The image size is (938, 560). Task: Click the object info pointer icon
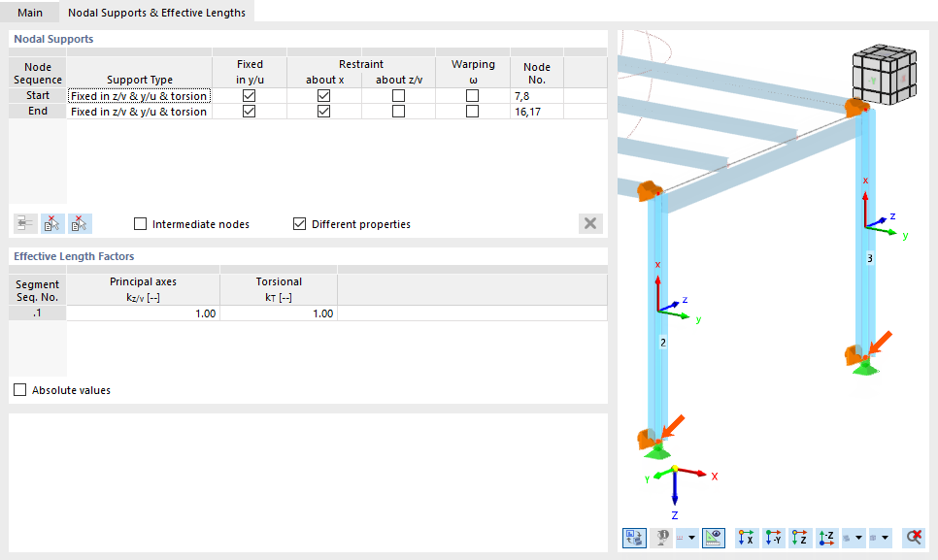[x=660, y=538]
